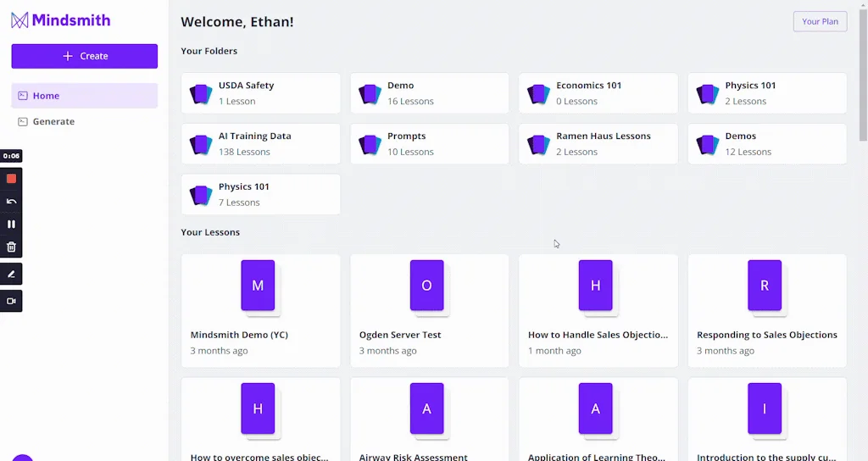Open the Economics 101 folder
Image resolution: width=868 pixels, height=461 pixels.
[598, 93]
